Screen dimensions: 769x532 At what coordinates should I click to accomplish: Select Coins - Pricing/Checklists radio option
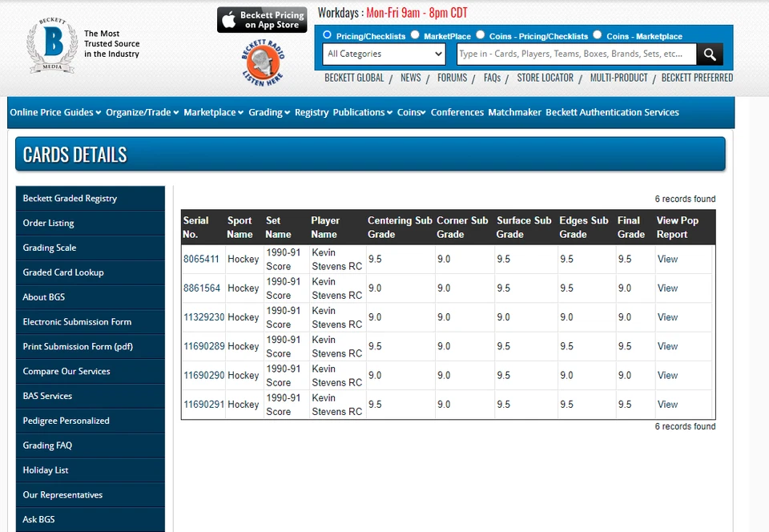pos(480,34)
